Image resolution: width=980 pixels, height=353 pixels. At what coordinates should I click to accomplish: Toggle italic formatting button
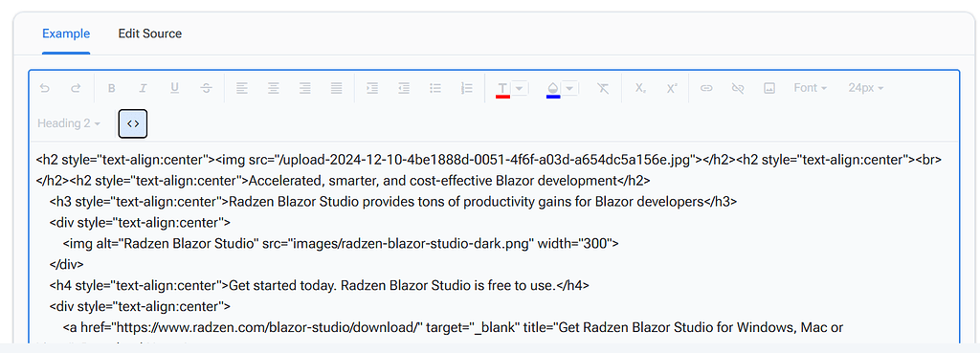click(144, 88)
